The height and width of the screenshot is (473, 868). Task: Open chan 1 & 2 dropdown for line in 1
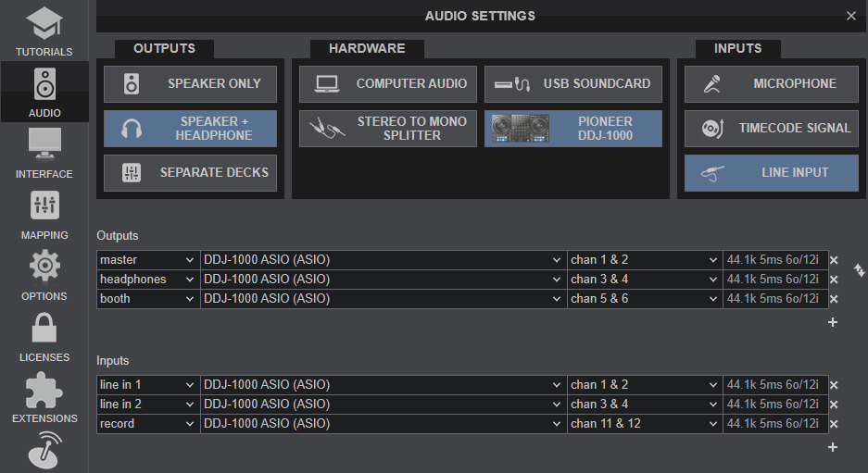tap(645, 385)
